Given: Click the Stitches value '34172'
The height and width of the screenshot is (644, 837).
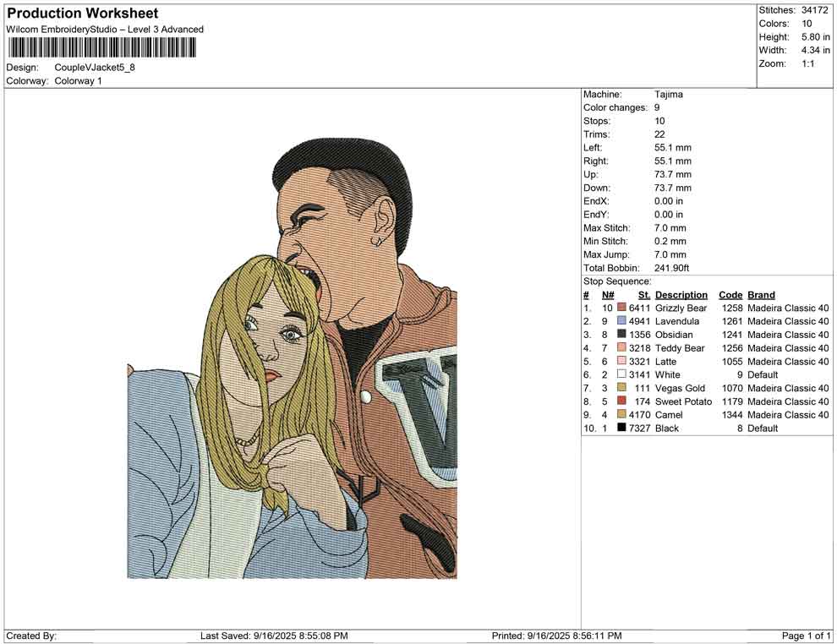Looking at the screenshot, I should coord(814,10).
